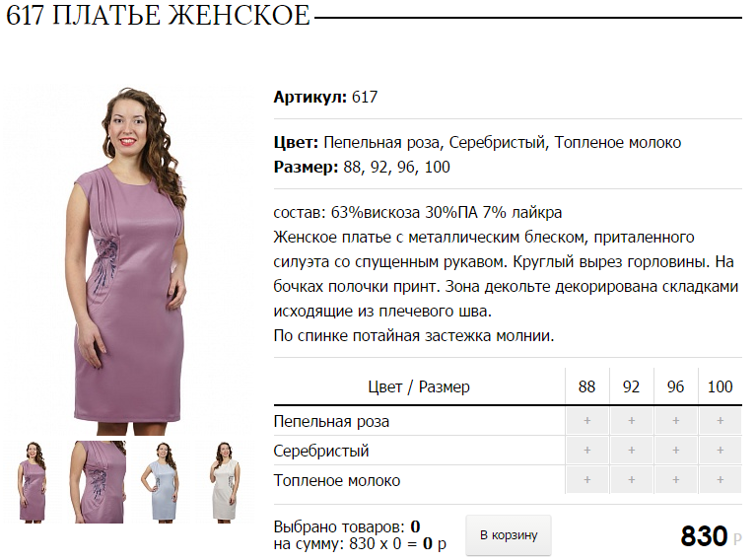Show the cream-colored dress thumbnail

coord(226,482)
